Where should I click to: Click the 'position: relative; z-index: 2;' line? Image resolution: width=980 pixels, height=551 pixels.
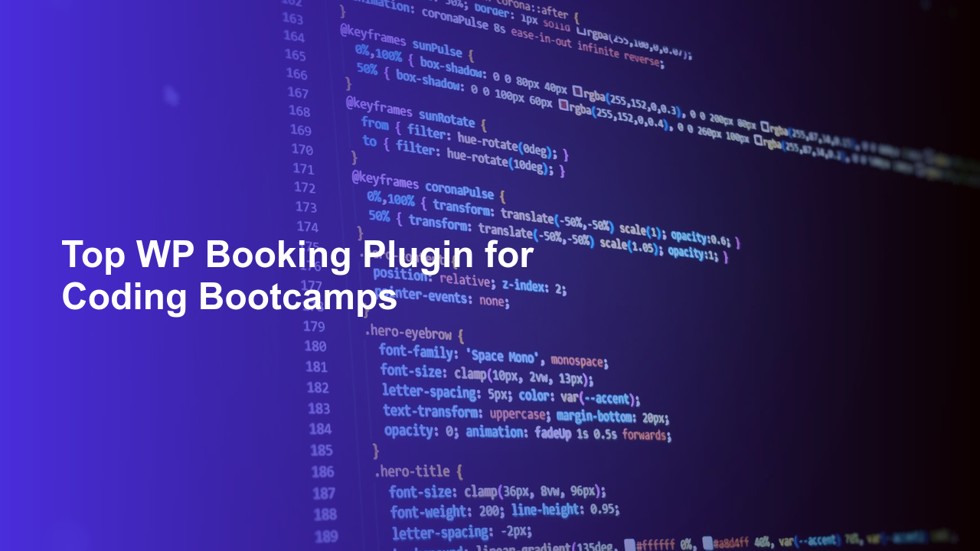(x=469, y=281)
